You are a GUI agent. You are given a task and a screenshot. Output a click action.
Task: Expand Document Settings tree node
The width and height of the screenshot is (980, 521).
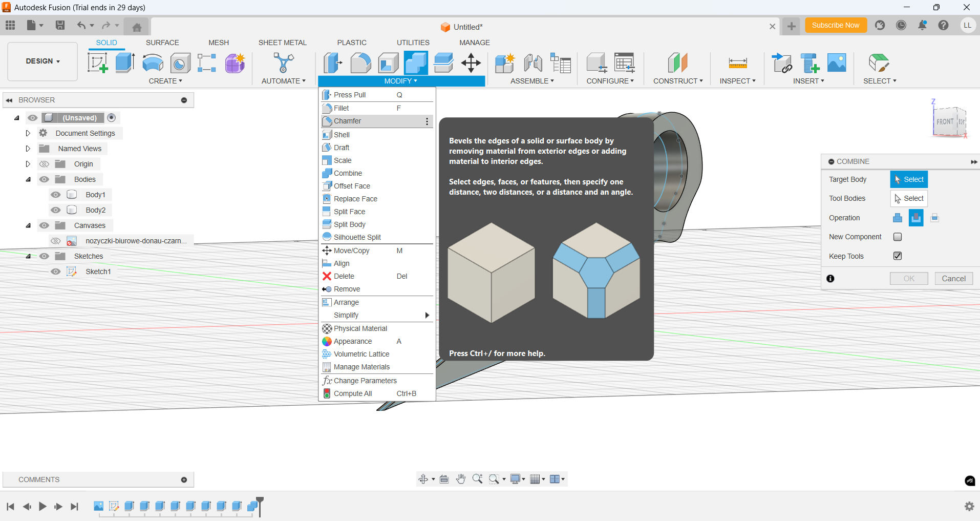point(28,133)
